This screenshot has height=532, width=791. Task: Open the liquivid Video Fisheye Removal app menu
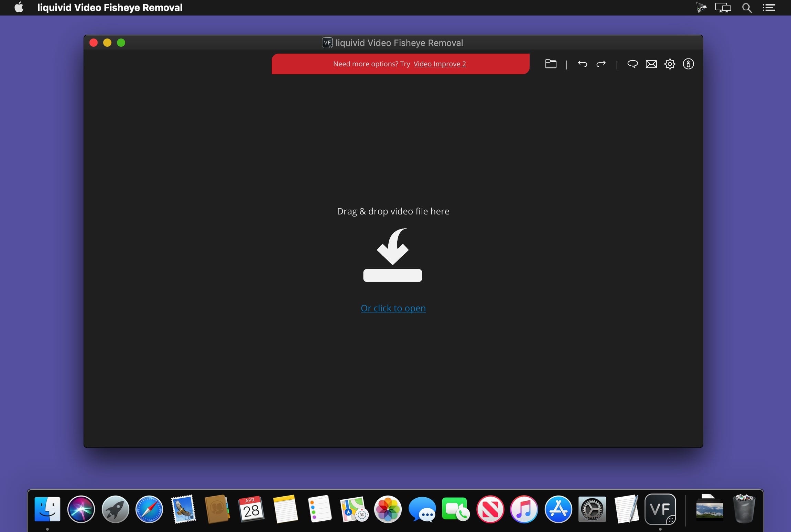click(110, 8)
